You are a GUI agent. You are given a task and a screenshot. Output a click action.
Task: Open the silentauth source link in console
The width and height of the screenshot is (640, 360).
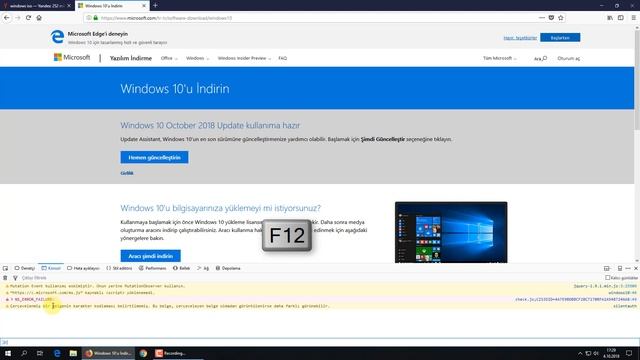click(625, 306)
